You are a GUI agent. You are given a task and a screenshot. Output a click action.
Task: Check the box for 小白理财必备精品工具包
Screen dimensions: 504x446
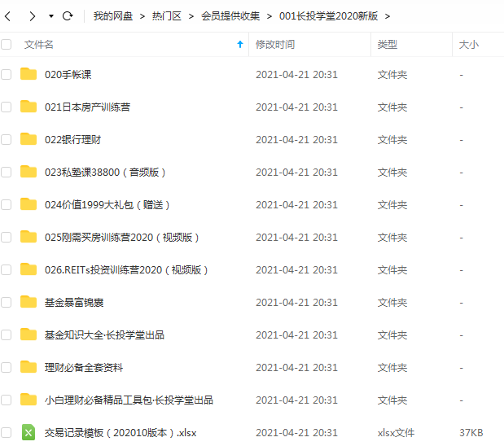(7, 400)
